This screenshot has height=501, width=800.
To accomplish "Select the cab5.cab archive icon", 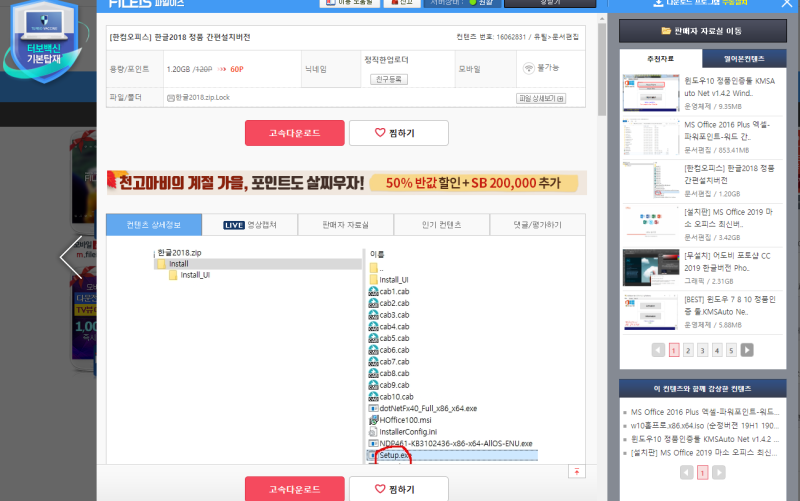I will point(373,338).
